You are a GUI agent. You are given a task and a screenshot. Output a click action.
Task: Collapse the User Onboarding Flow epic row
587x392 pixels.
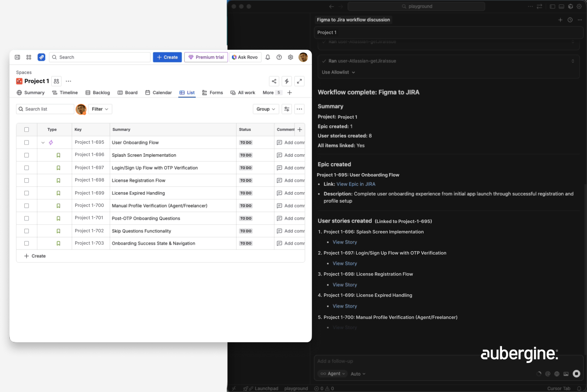pyautogui.click(x=43, y=143)
